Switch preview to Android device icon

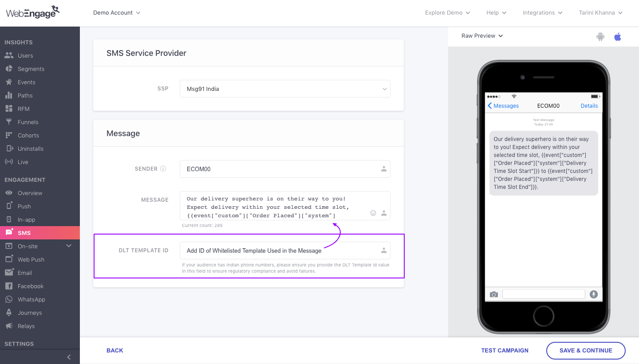pyautogui.click(x=600, y=36)
